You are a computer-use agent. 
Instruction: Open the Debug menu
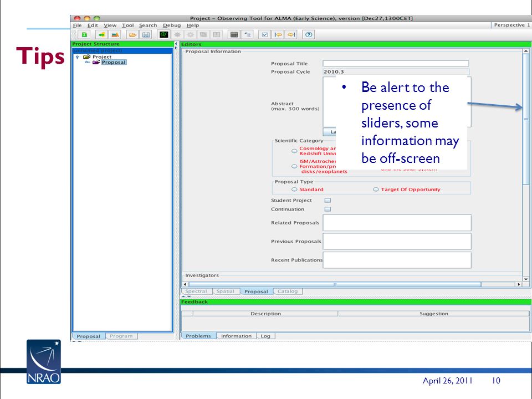172,25
